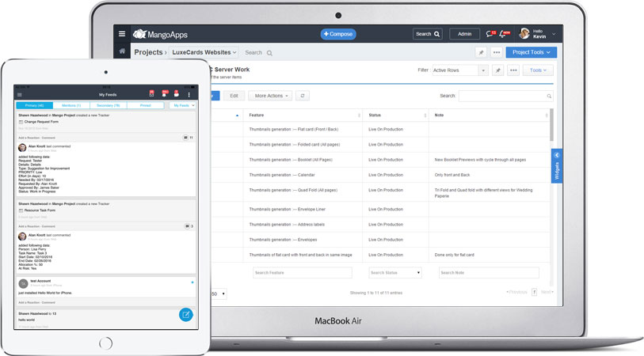Go to the home icon below the hamburger menu
This screenshot has height=356, width=644.
pyautogui.click(x=122, y=51)
